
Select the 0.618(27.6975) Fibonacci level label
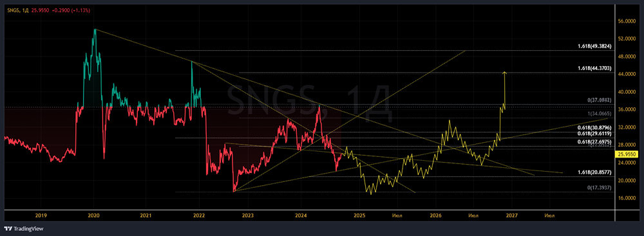coord(594,141)
